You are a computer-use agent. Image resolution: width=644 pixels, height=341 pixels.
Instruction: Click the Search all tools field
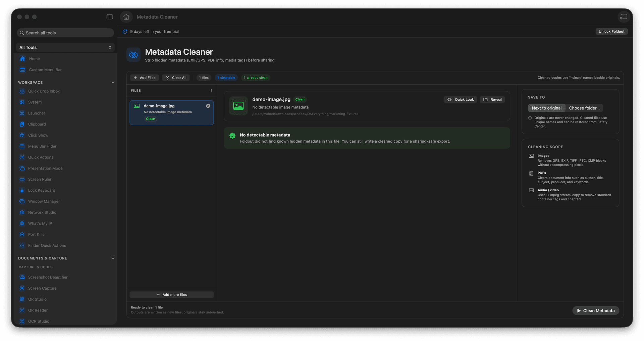(x=65, y=33)
